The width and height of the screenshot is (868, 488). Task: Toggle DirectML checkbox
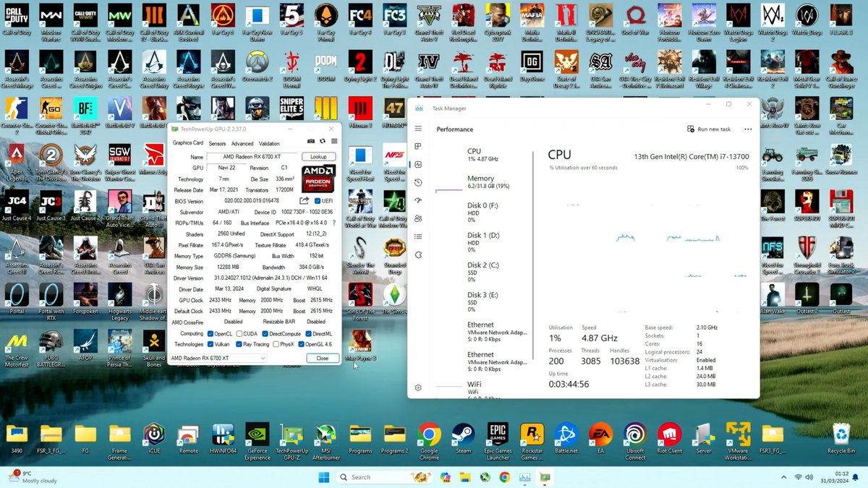click(x=308, y=334)
